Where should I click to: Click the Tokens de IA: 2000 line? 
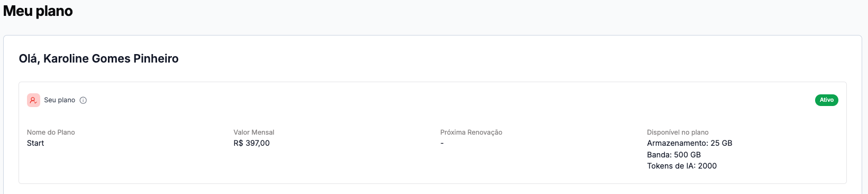(682, 166)
